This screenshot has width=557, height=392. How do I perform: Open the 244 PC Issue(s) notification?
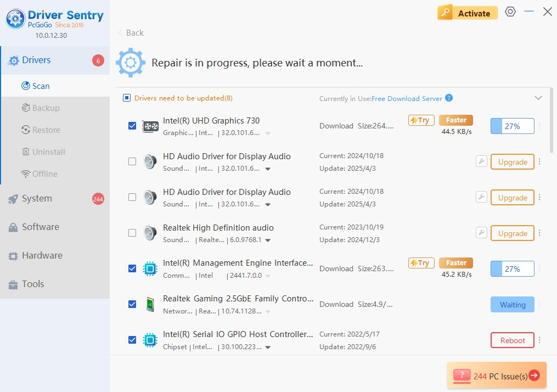point(497,376)
